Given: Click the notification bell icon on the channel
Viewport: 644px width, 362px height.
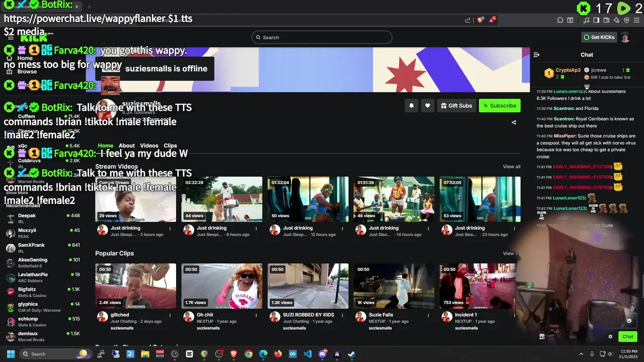Looking at the screenshot, I should click(x=412, y=106).
